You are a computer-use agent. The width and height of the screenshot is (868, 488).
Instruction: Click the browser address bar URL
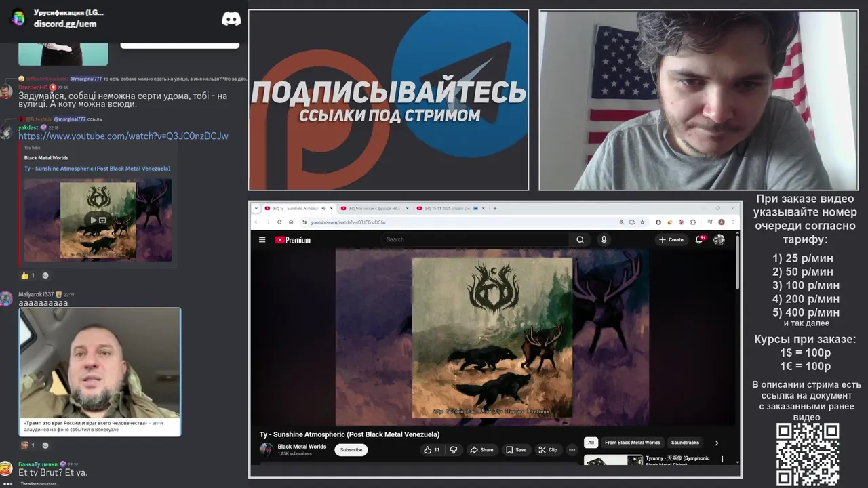pyautogui.click(x=348, y=222)
